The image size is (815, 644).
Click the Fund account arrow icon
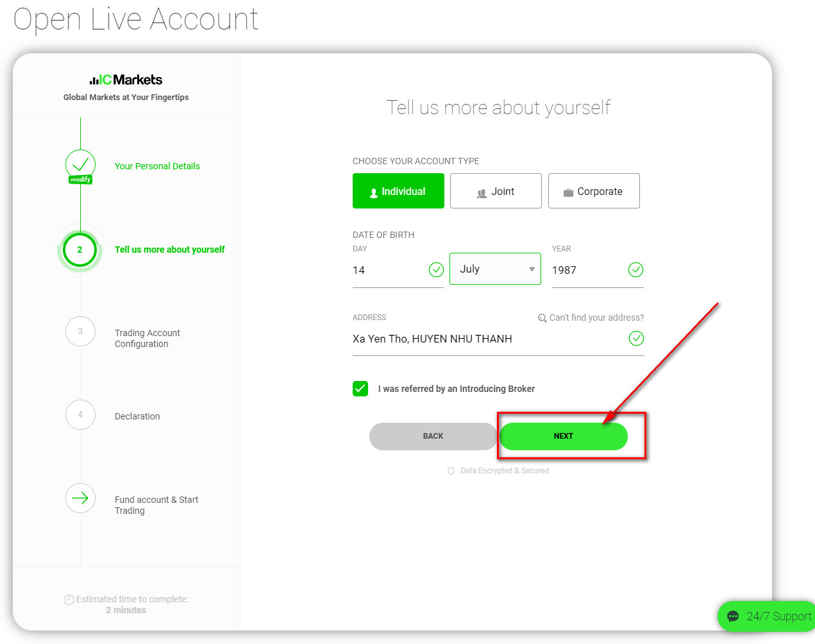pyautogui.click(x=80, y=498)
